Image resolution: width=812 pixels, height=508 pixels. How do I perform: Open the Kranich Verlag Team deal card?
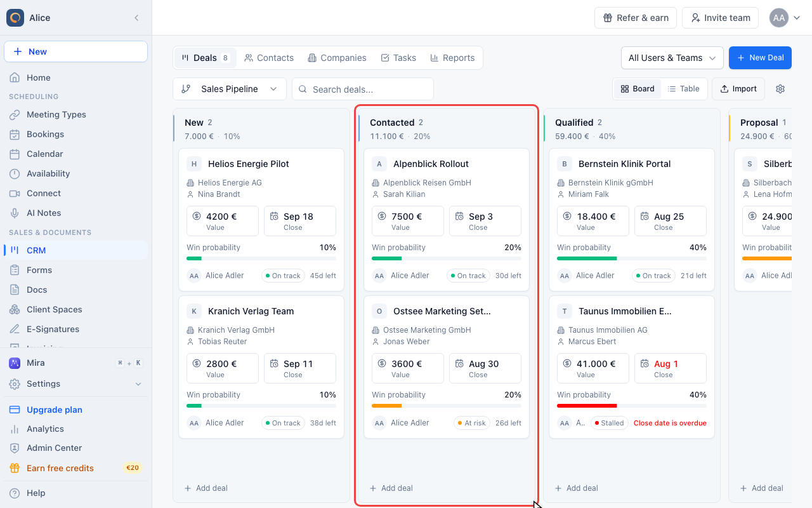tap(261, 367)
